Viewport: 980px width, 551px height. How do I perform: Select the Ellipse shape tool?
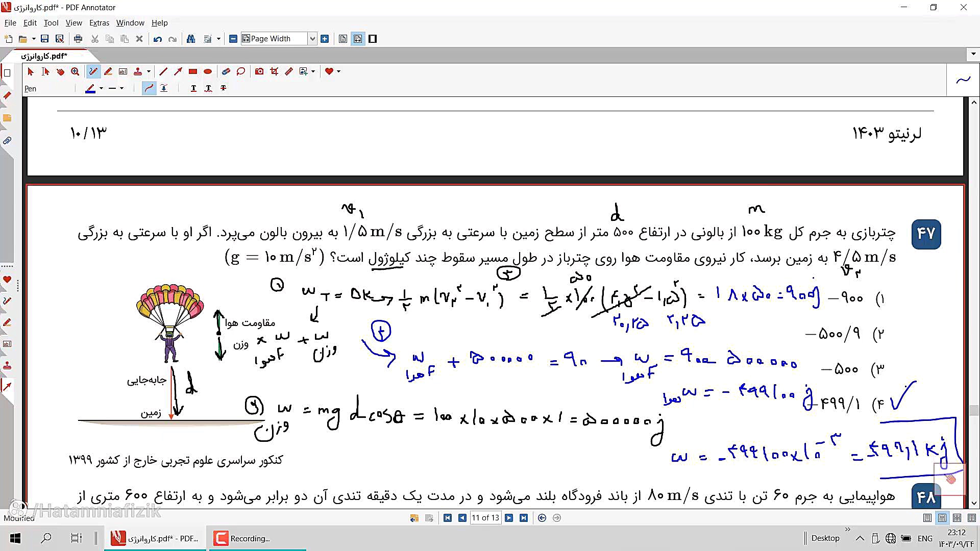[208, 71]
